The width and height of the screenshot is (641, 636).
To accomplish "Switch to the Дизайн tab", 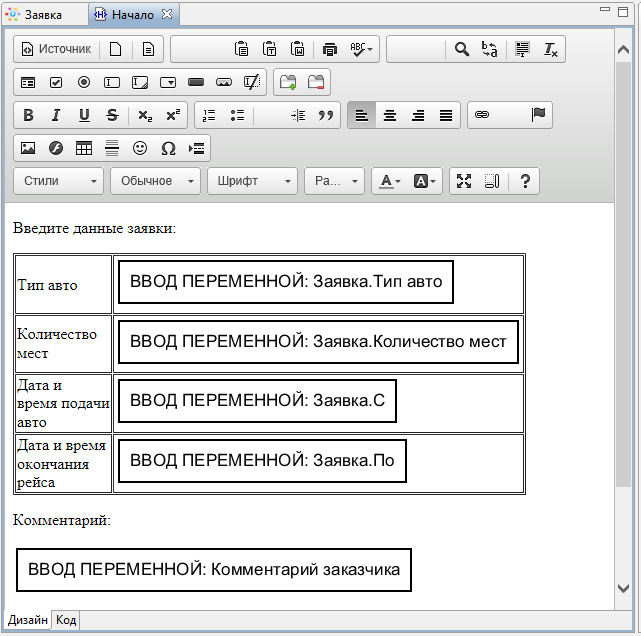I will (27, 620).
